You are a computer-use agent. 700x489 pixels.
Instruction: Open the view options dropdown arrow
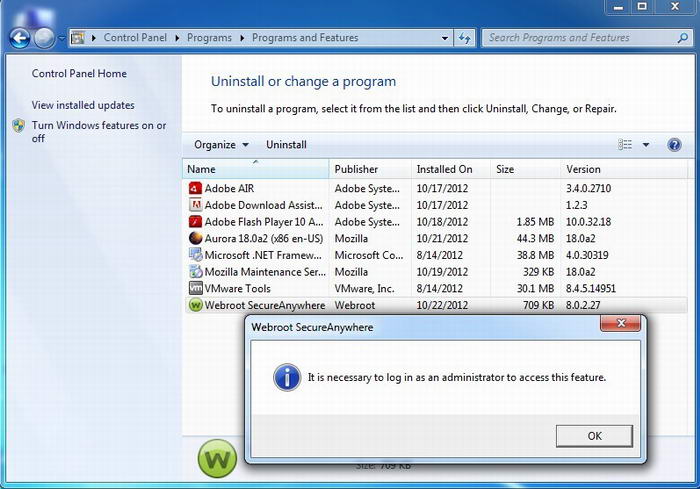(x=646, y=145)
